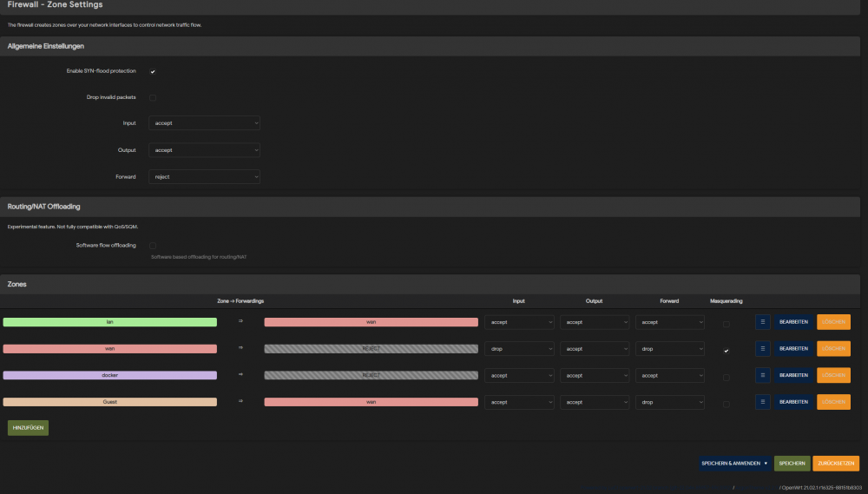The width and height of the screenshot is (868, 494).
Task: Open Input dropdown for the docker zone
Action: pos(519,375)
